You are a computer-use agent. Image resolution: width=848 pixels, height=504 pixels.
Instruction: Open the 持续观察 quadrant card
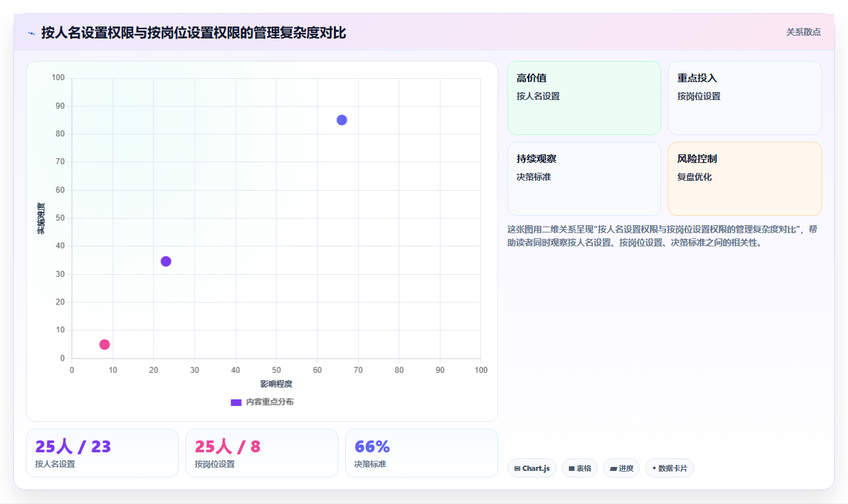(584, 179)
